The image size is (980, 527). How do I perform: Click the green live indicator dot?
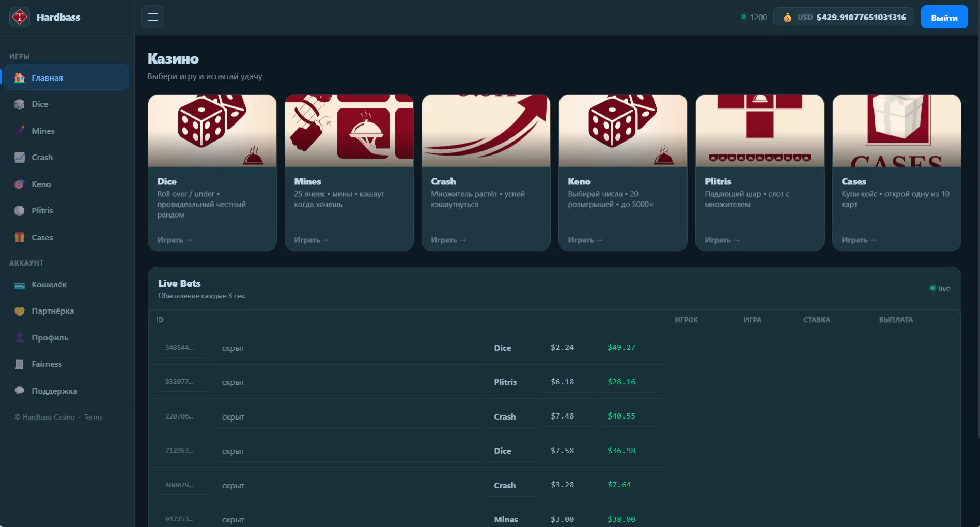tap(932, 288)
